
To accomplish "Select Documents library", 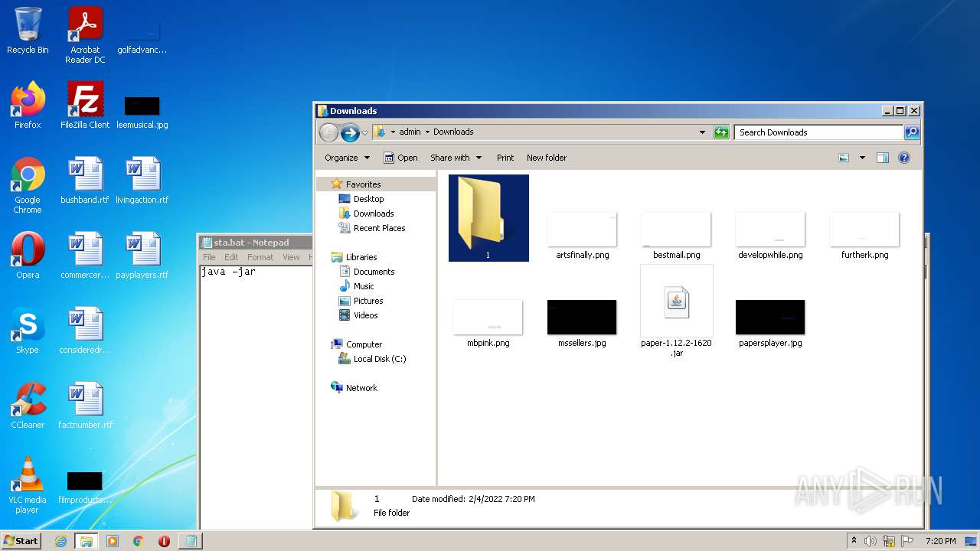I will [x=374, y=272].
